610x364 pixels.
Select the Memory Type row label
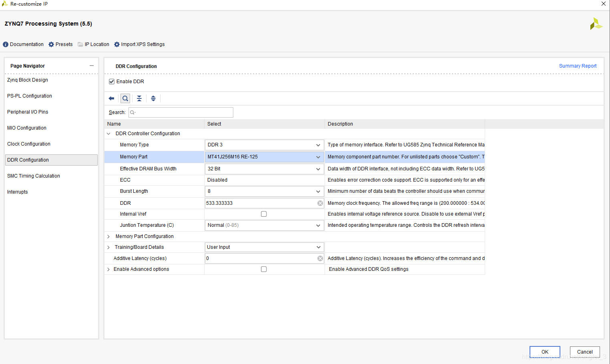pyautogui.click(x=134, y=145)
